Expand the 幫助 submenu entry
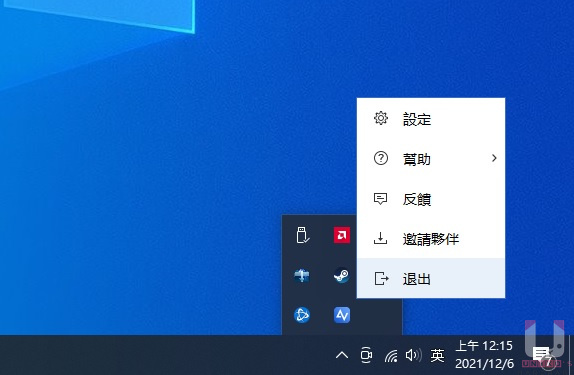Screen dimensions: 574x375 (431, 159)
